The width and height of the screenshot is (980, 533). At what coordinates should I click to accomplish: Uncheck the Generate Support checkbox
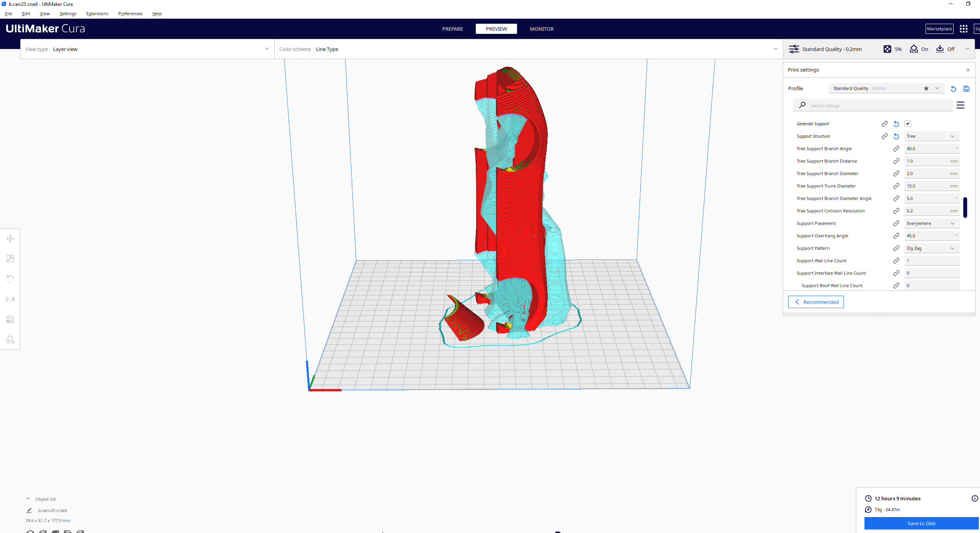pyautogui.click(x=908, y=124)
